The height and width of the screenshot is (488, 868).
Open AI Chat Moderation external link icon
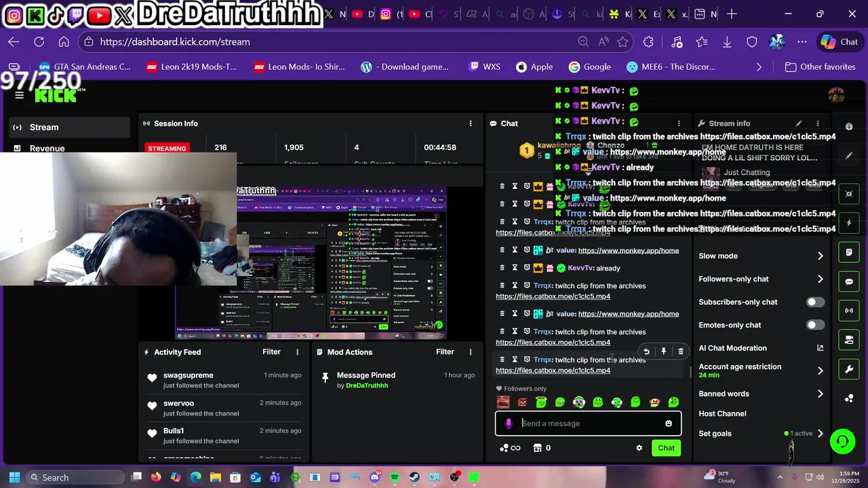coord(820,348)
